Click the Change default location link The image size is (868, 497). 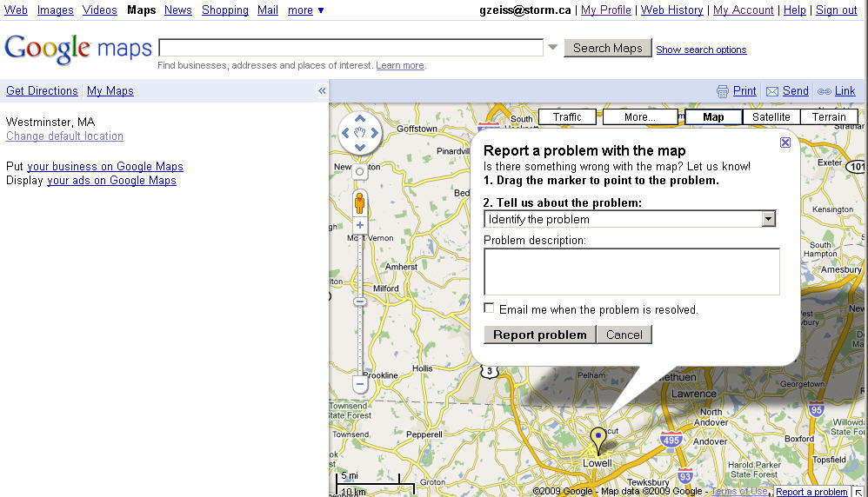click(x=64, y=136)
